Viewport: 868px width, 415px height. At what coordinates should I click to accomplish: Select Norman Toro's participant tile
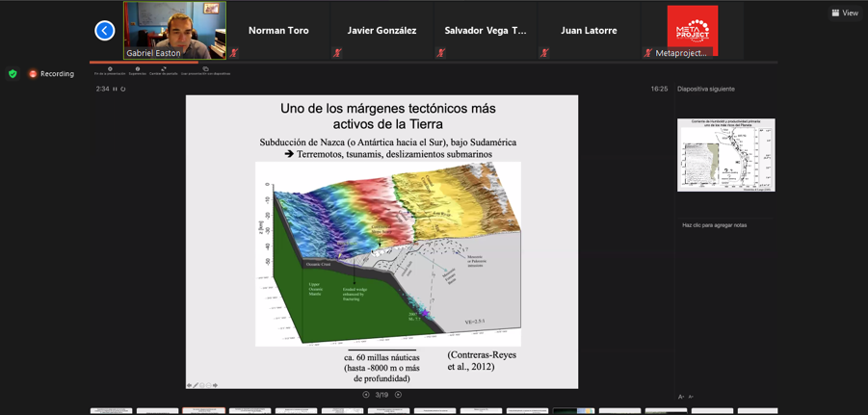click(x=278, y=31)
